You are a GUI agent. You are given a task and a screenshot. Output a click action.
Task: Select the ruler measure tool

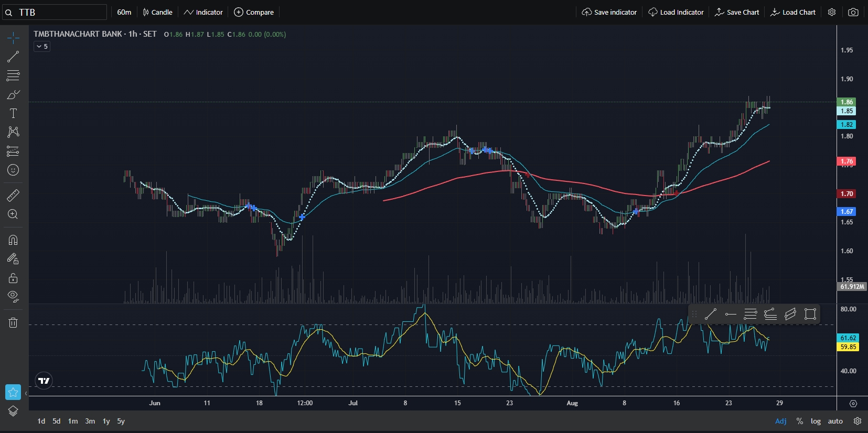pos(13,196)
